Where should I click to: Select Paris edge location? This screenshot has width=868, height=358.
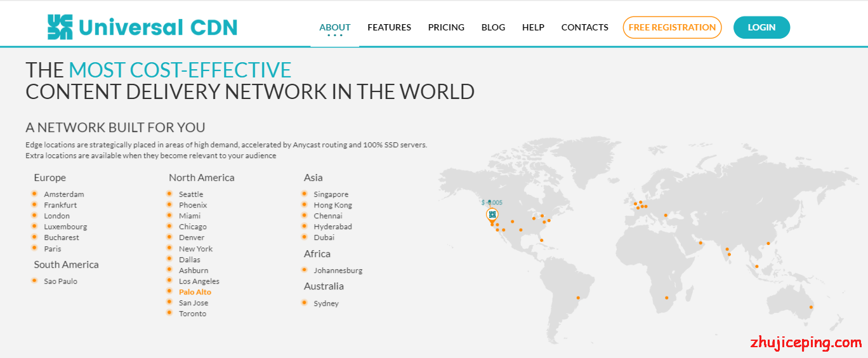(x=53, y=249)
